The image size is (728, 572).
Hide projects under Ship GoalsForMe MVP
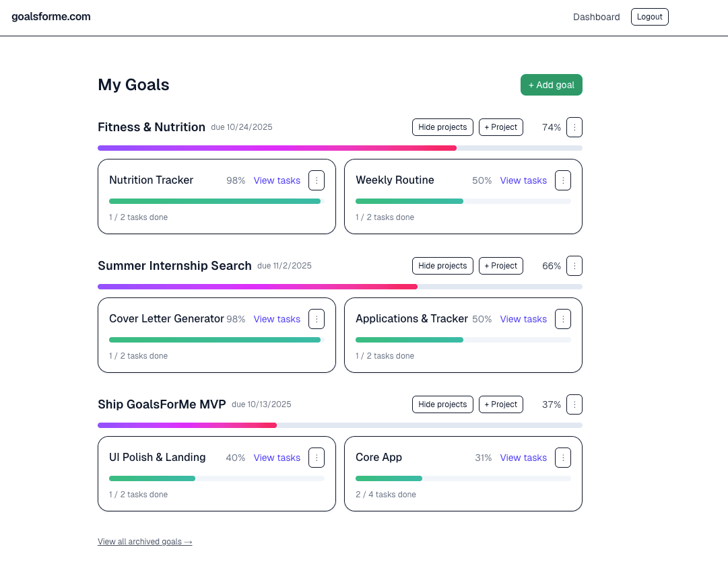click(442, 404)
